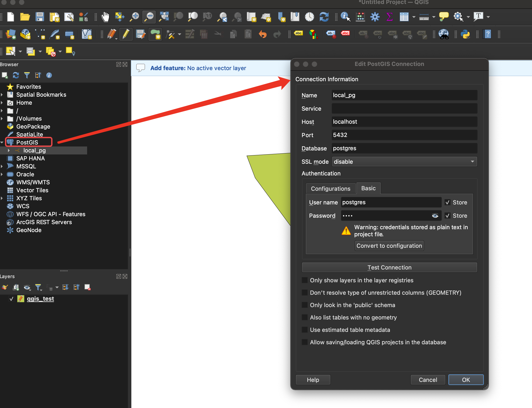The height and width of the screenshot is (408, 532).
Task: Refresh the Browser panel
Action: [x=15, y=75]
